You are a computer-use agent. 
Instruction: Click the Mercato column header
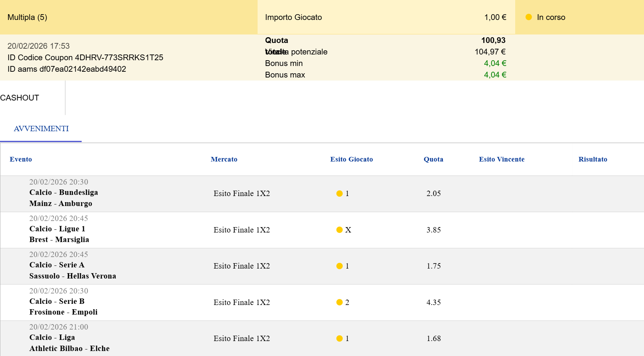pyautogui.click(x=224, y=159)
